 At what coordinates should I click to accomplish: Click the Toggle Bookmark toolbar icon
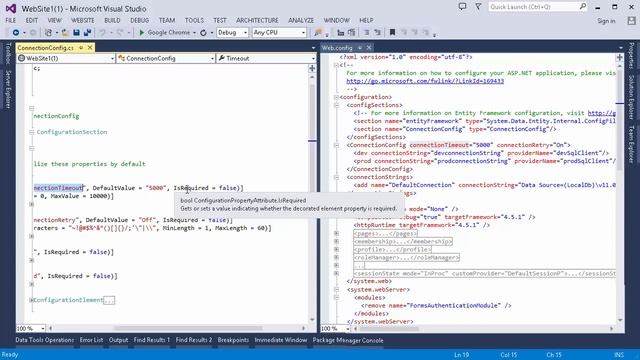(392, 32)
